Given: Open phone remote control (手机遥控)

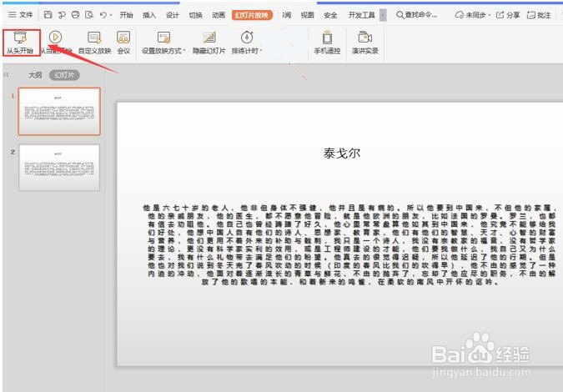Looking at the screenshot, I should point(327,43).
